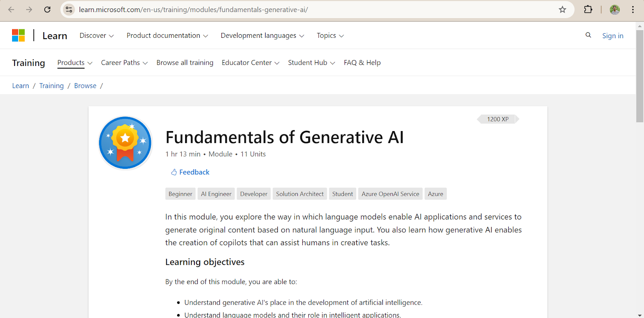Click the scrollbar up arrow
Image resolution: width=644 pixels, height=318 pixels.
tap(640, 26)
